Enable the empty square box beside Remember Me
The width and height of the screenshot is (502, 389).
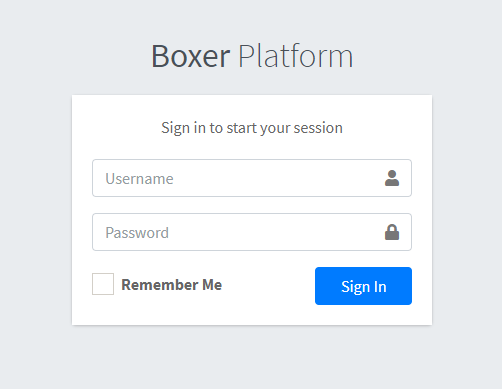coord(103,284)
